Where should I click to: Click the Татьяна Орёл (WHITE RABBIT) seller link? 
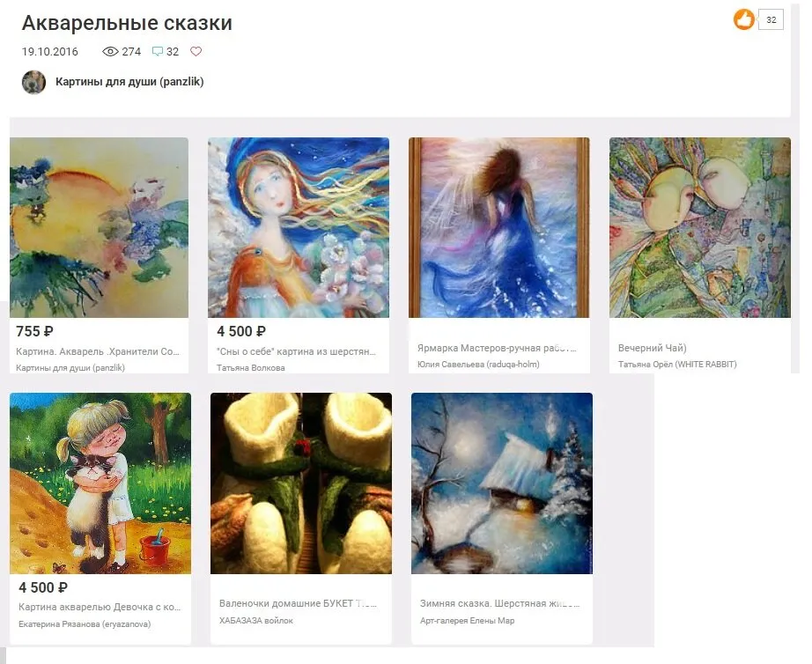tap(677, 364)
